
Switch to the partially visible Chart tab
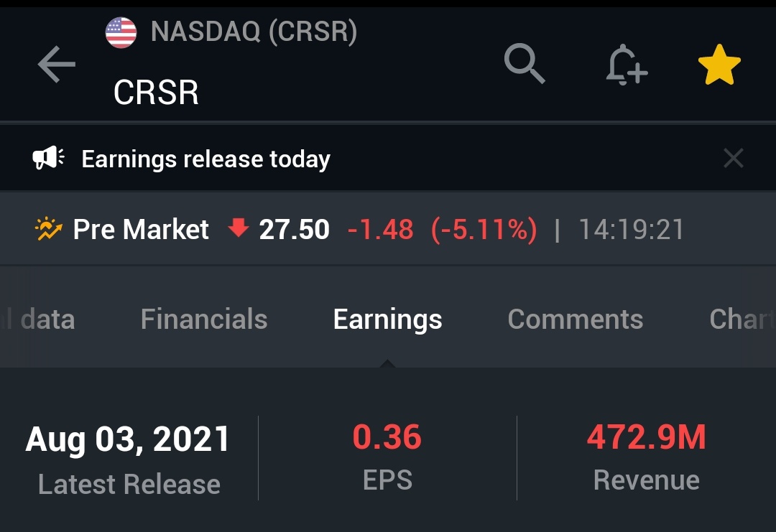click(742, 319)
